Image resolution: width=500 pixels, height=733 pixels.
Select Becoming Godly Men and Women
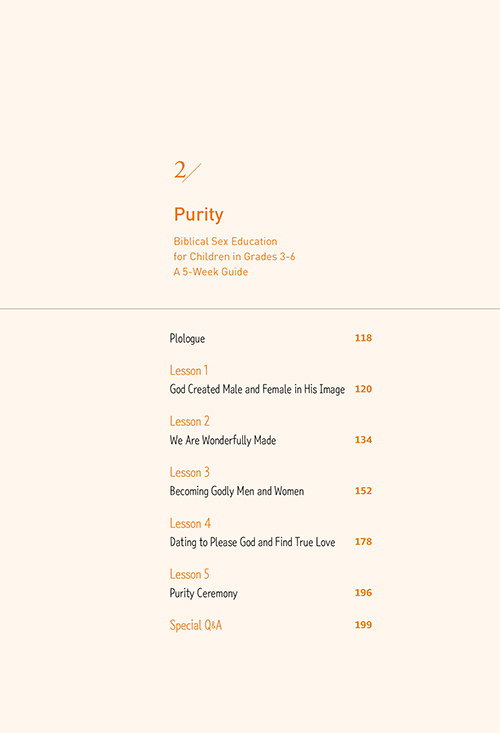236,491
